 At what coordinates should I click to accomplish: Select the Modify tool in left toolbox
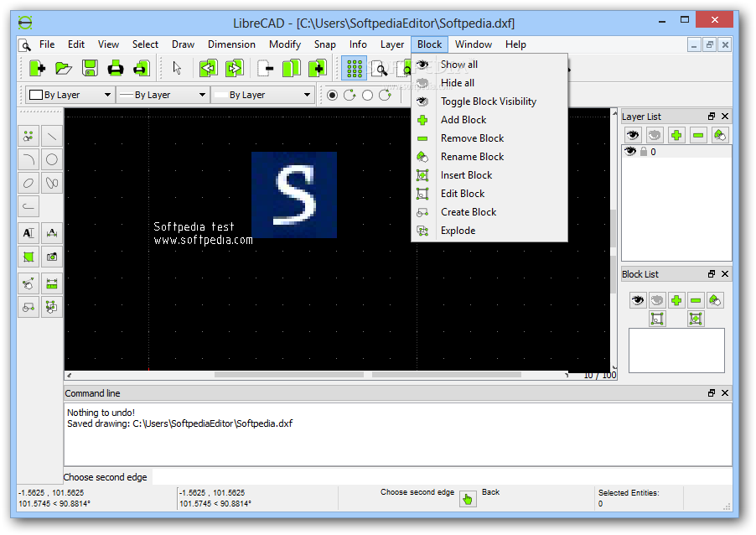pyautogui.click(x=28, y=283)
